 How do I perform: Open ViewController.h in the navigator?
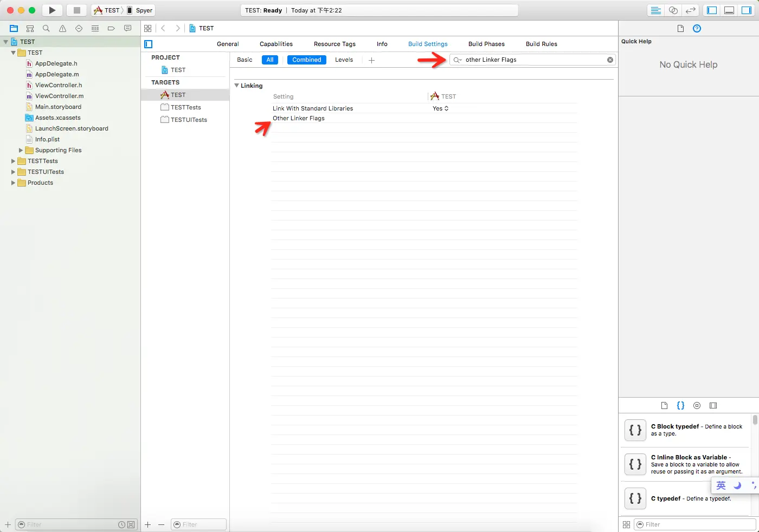click(59, 85)
